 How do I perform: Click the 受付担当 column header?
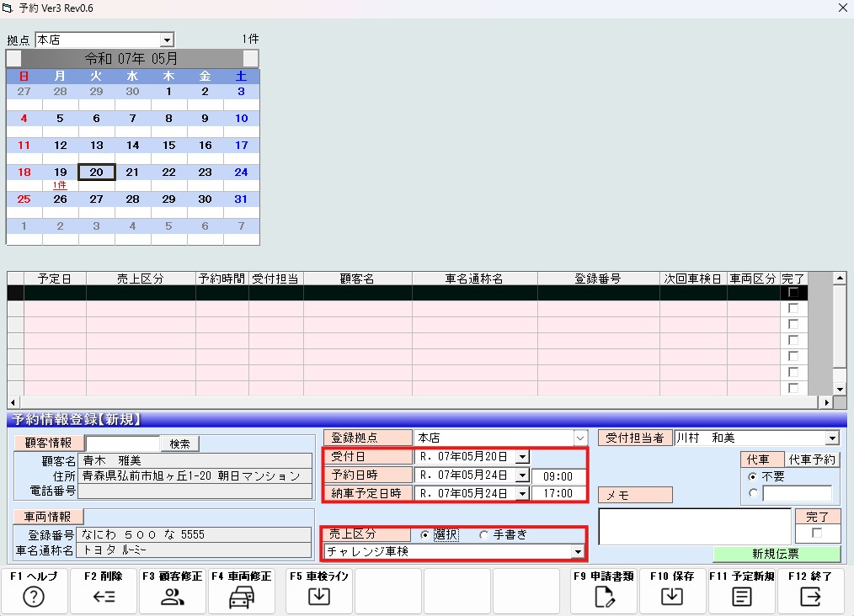point(276,279)
